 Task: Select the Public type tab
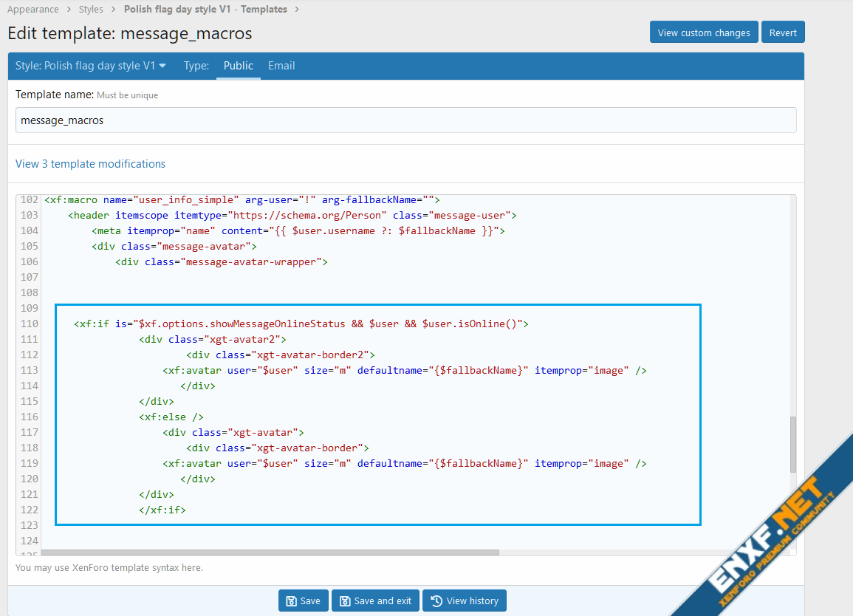pos(238,66)
